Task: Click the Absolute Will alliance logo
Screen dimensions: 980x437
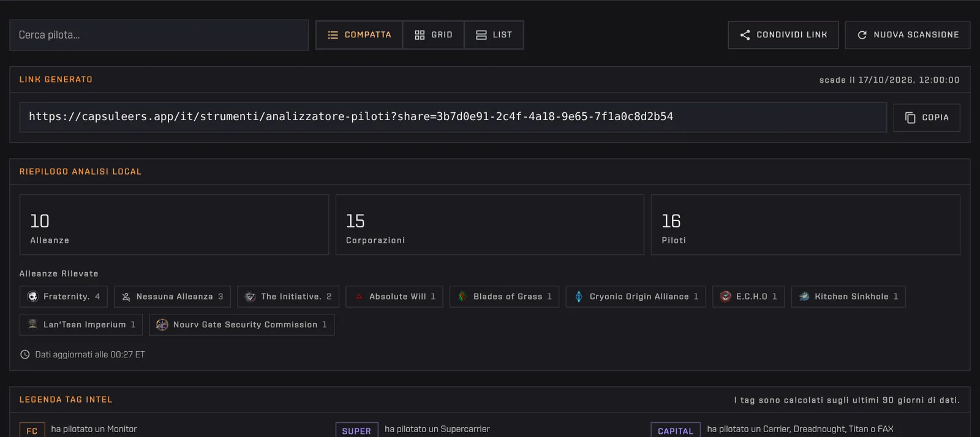Action: (359, 297)
